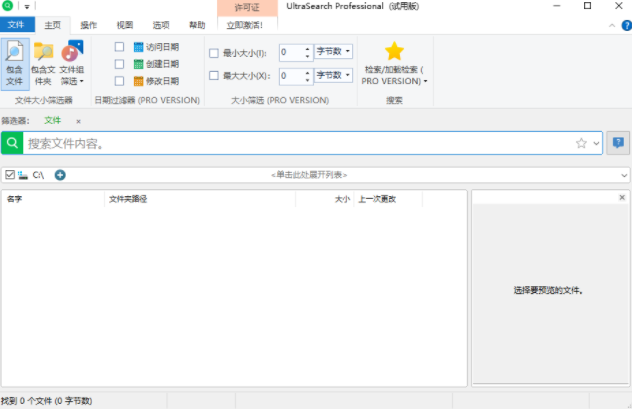
Task: Click the 选择要预览的文件 preview text
Action: [548, 290]
